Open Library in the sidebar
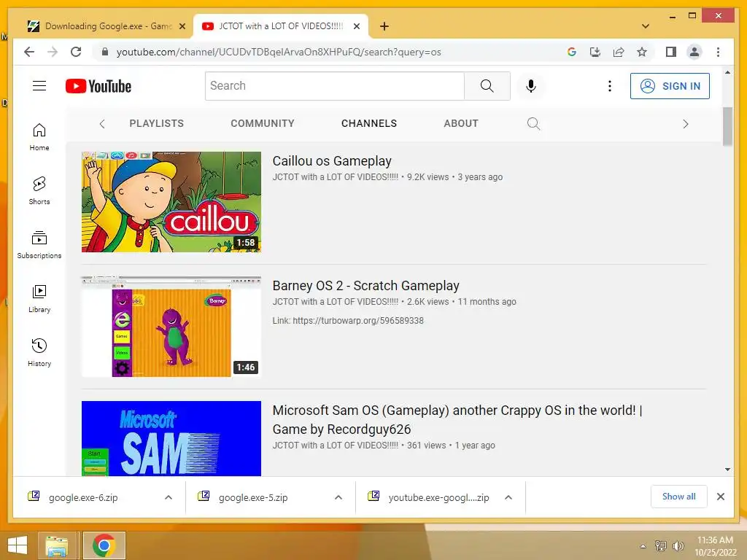Screen dimensions: 747x560 (x=39, y=298)
